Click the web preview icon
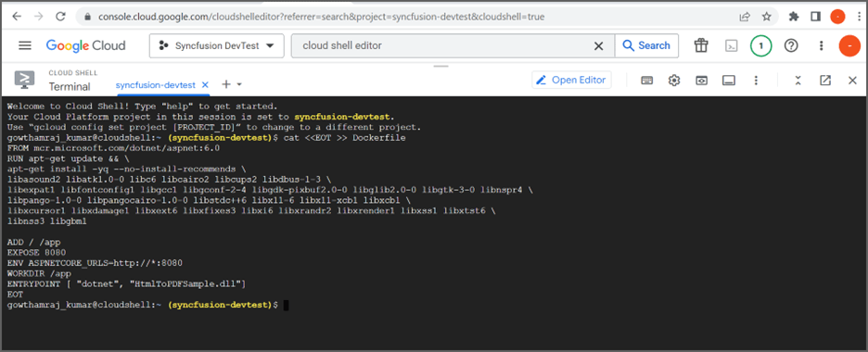This screenshot has height=352, width=868. pyautogui.click(x=701, y=81)
